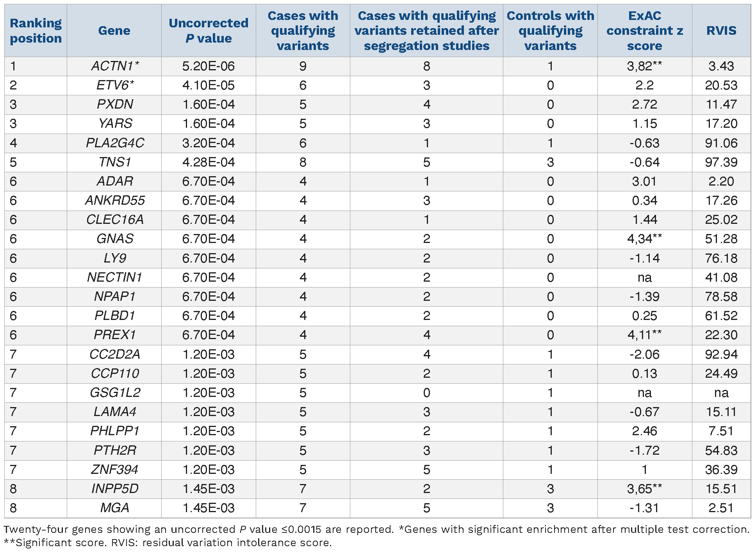The height and width of the screenshot is (552, 756).
Task: Click the Gene column header
Action: pyautogui.click(x=114, y=30)
